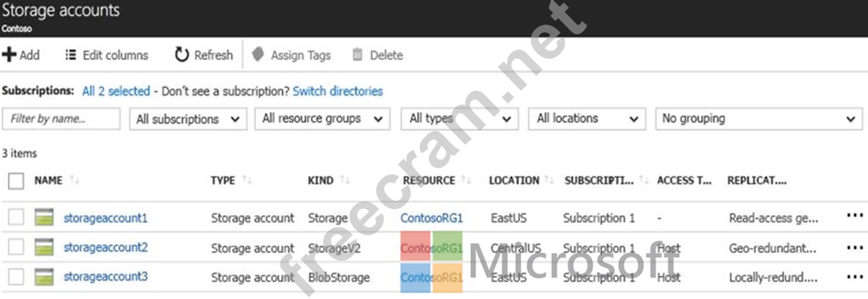Viewport: 868px width, 299px height.
Task: Click the ACCESS T... column header
Action: pos(684,181)
